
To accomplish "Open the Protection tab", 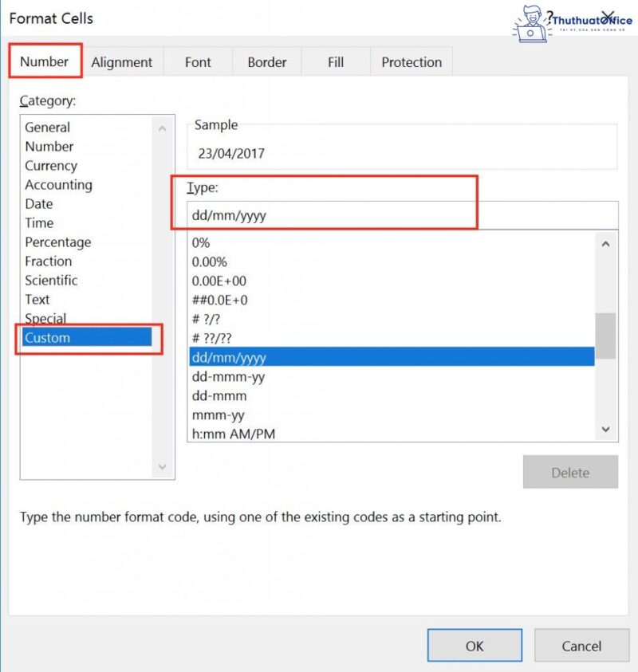I will pyautogui.click(x=412, y=61).
